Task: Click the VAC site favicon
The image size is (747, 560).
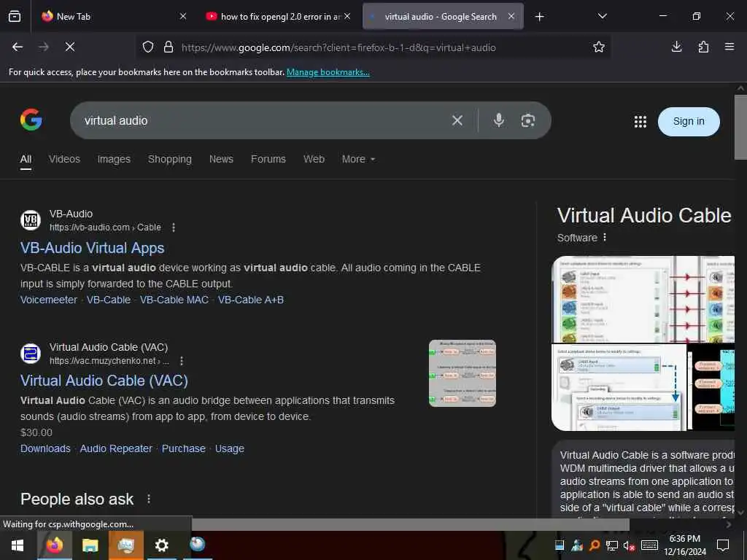Action: pos(31,354)
